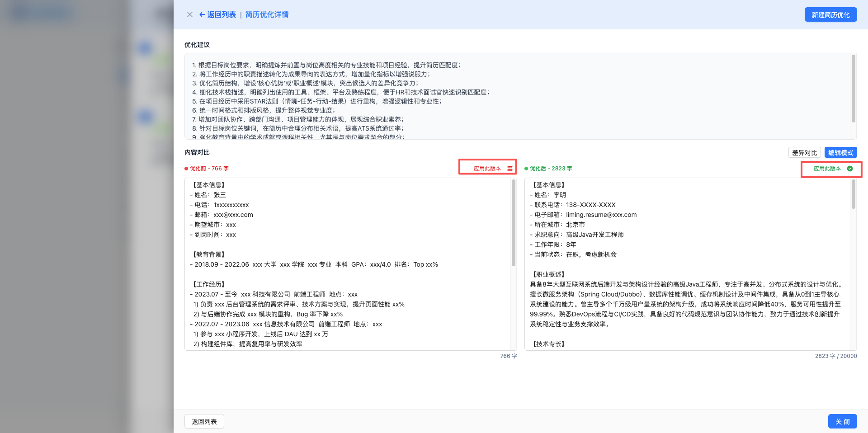
Task: Click the 关闭 button
Action: coord(842,421)
